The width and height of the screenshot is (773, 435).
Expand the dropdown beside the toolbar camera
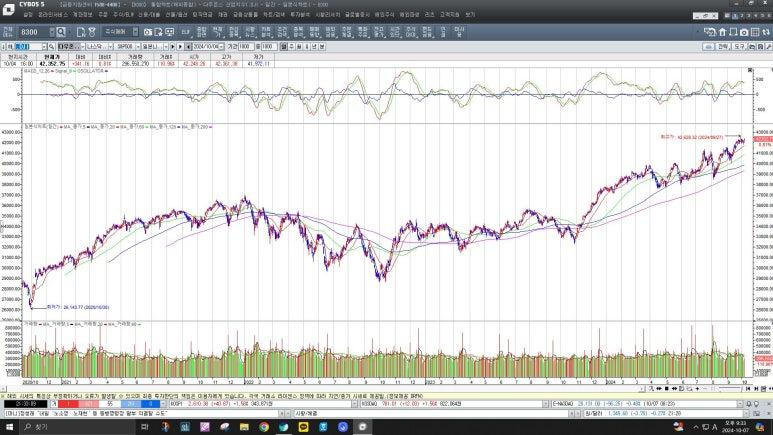[x=135, y=32]
